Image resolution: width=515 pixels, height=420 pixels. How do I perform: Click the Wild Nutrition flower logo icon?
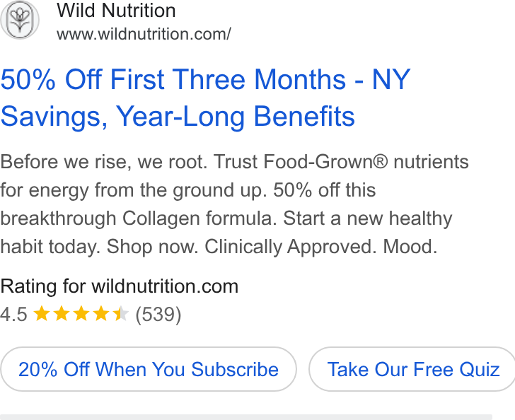20,20
